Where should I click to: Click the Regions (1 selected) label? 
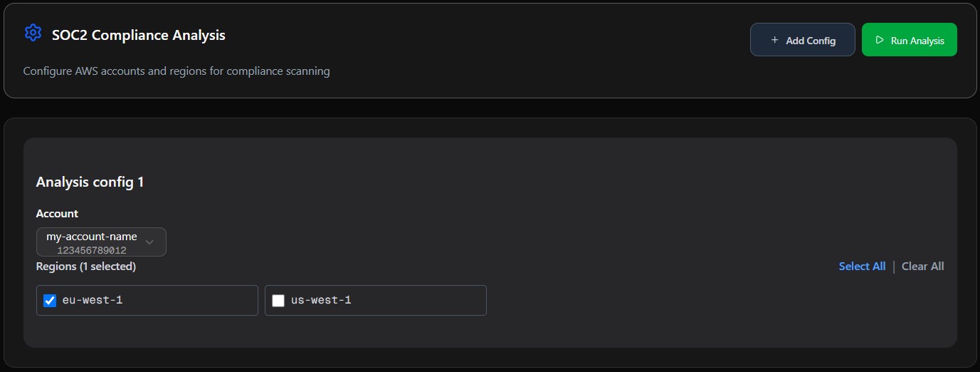[86, 267]
